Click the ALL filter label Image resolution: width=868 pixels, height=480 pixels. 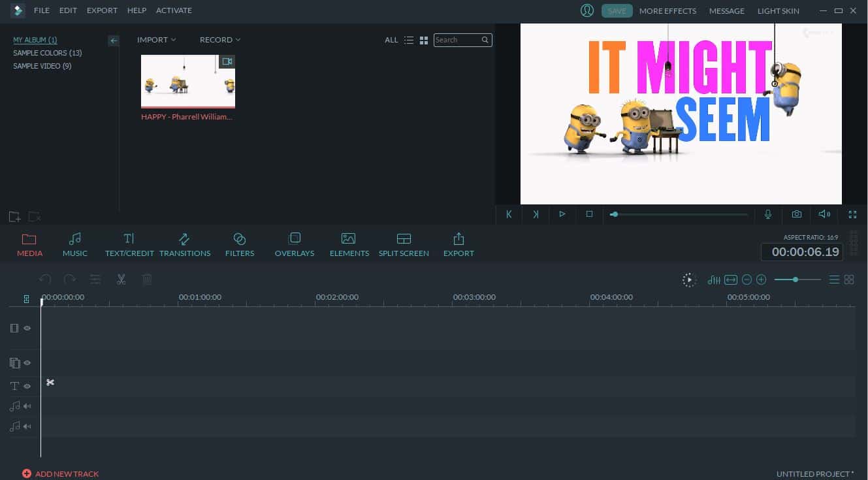pyautogui.click(x=391, y=40)
